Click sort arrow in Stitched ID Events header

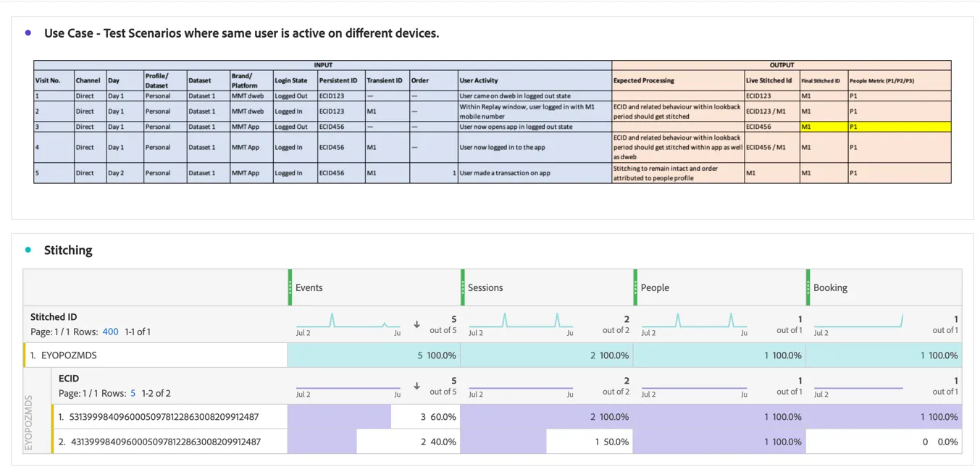[x=416, y=324]
